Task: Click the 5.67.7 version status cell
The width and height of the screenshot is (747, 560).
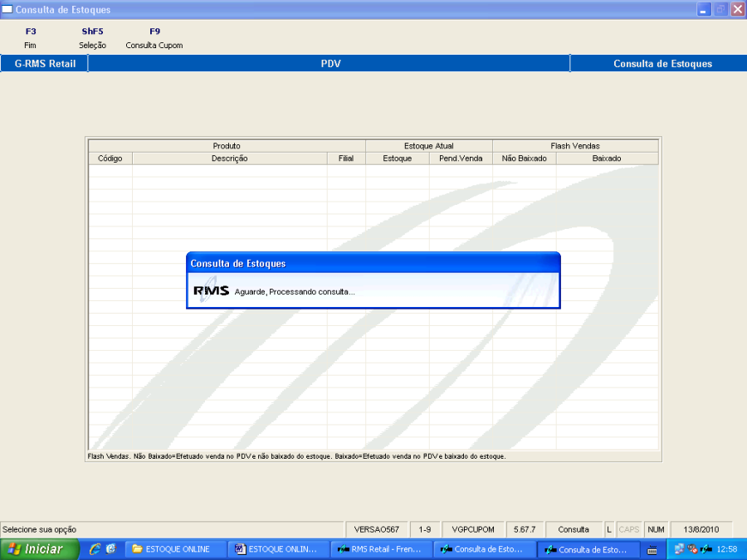Action: [525, 529]
